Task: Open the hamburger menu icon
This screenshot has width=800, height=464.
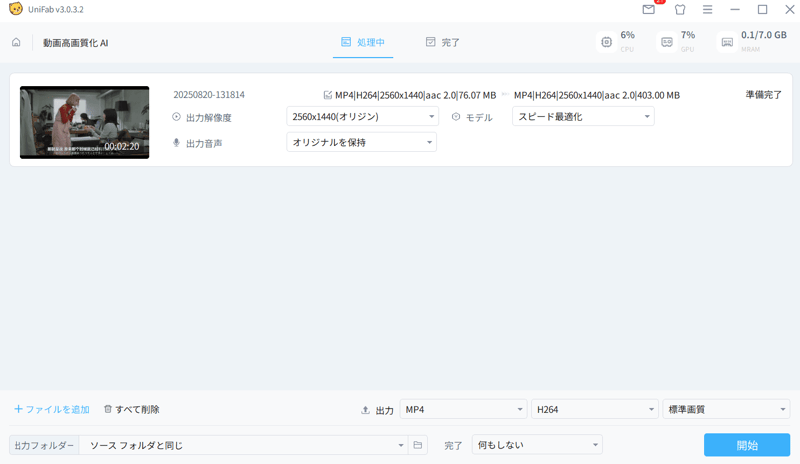Action: pyautogui.click(x=708, y=10)
